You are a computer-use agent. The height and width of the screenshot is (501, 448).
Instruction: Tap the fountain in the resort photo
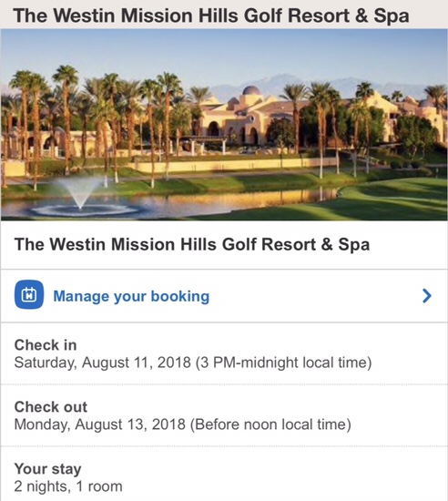point(81,198)
